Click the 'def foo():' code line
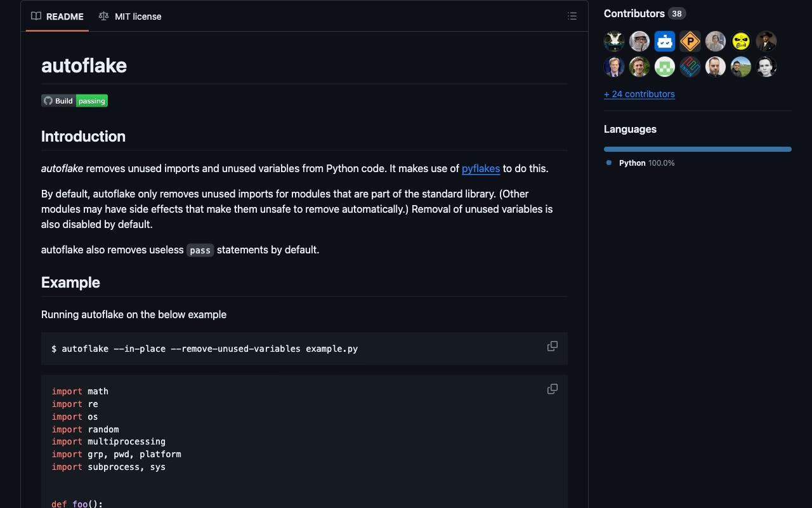The height and width of the screenshot is (508, 812). coord(77,504)
